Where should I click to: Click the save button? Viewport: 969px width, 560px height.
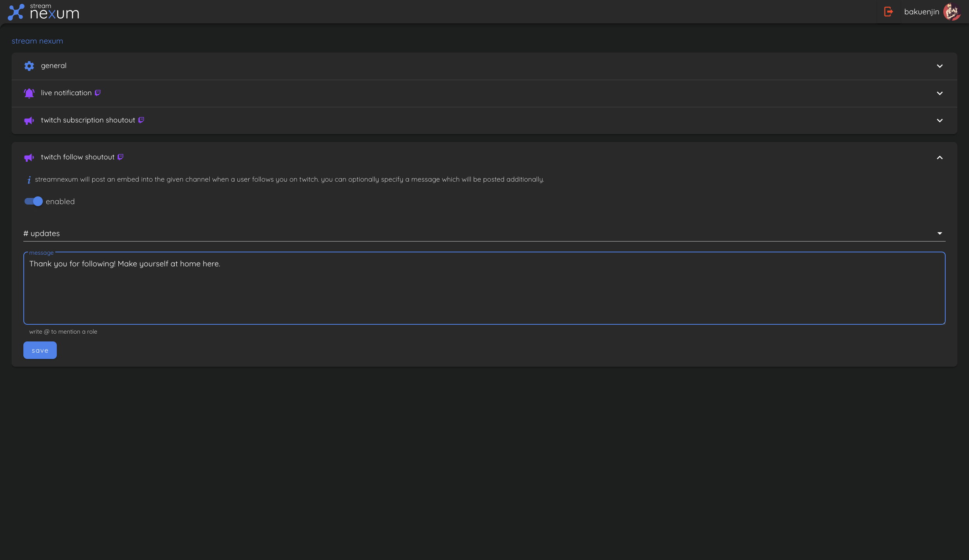click(x=40, y=350)
